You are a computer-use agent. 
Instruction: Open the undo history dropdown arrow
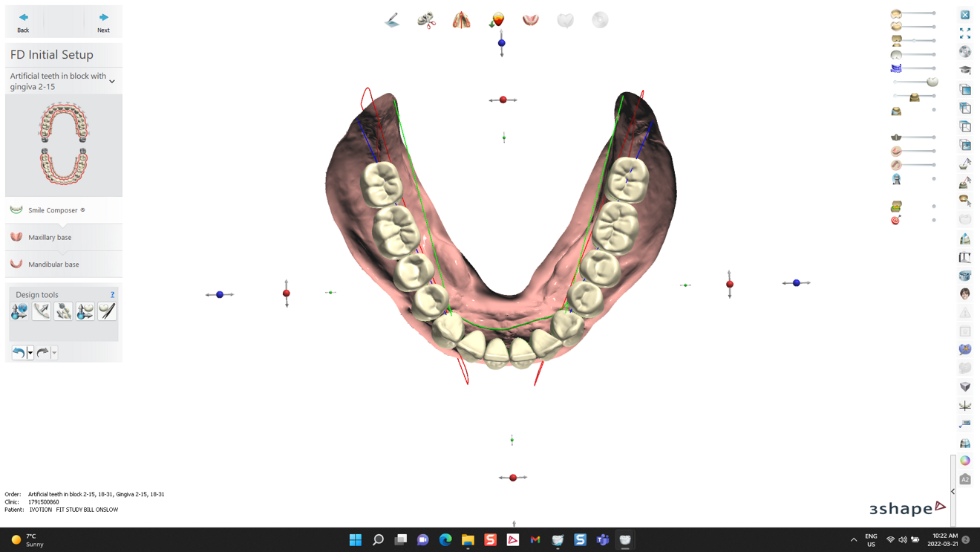point(30,353)
